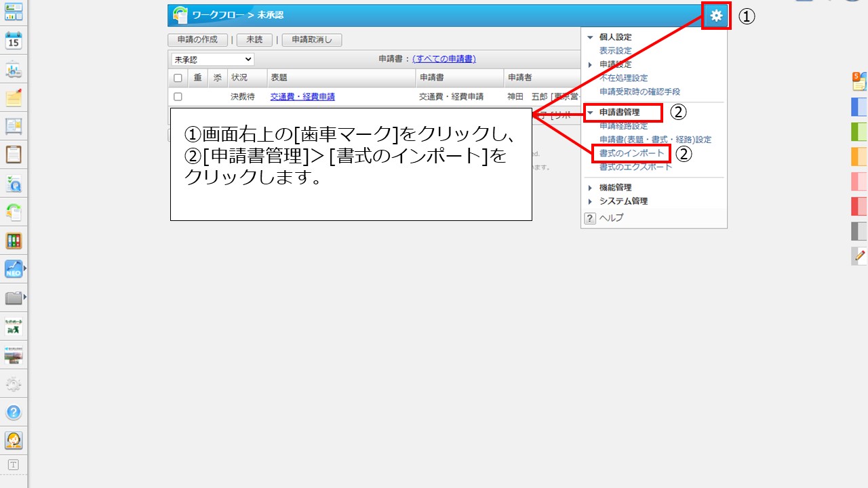The height and width of the screenshot is (488, 868).
Task: Open the bookshelf binder icon in the sidebar
Action: click(x=14, y=241)
